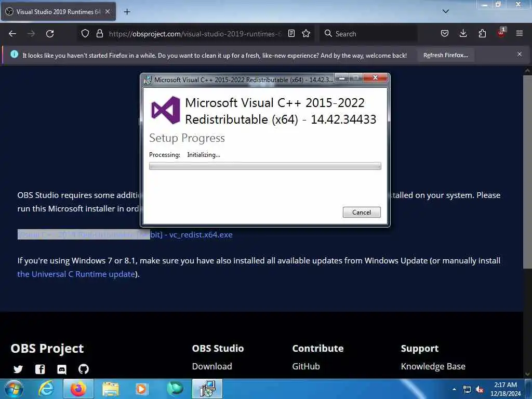This screenshot has width=532, height=399.
Task: Bookmark this page with the star icon
Action: [x=306, y=33]
